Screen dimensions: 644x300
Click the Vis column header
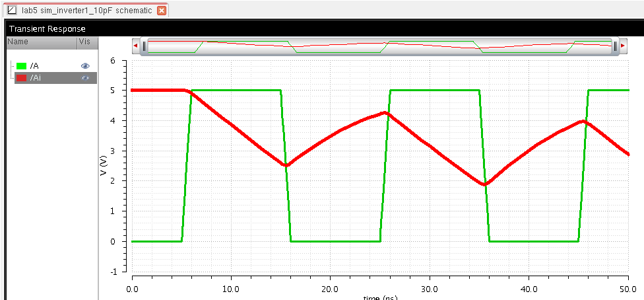88,43
